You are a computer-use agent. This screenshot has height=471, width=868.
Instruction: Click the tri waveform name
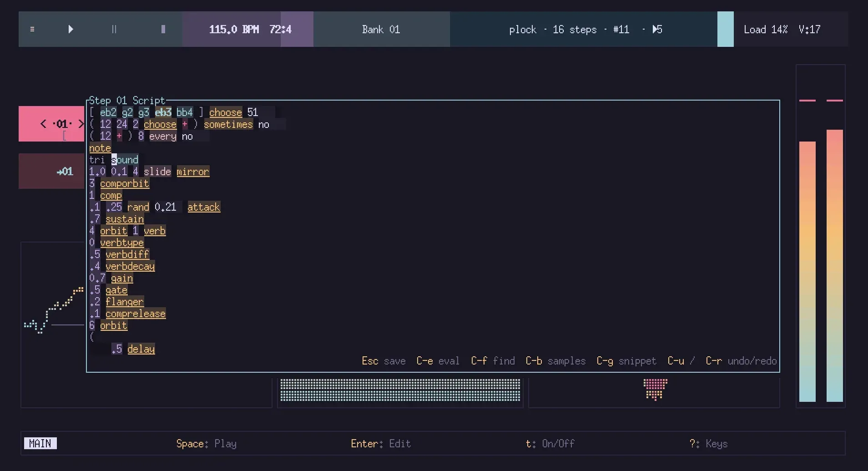97,160
